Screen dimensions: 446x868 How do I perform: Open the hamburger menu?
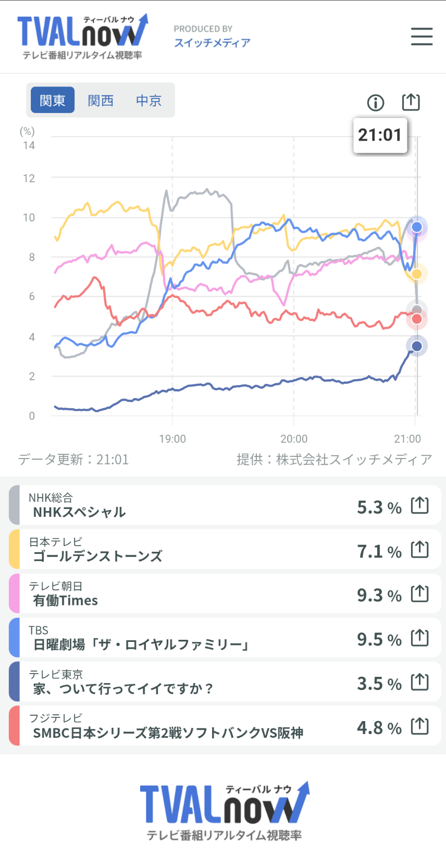(x=422, y=36)
